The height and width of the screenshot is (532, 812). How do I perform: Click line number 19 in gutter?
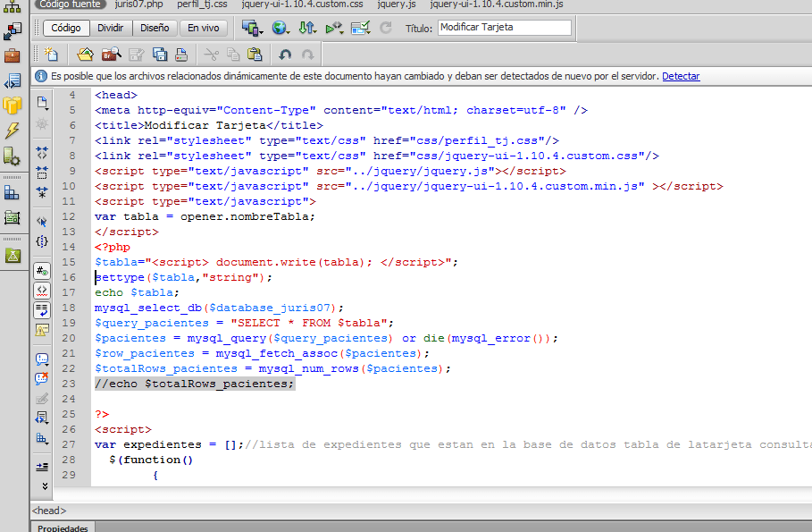69,323
